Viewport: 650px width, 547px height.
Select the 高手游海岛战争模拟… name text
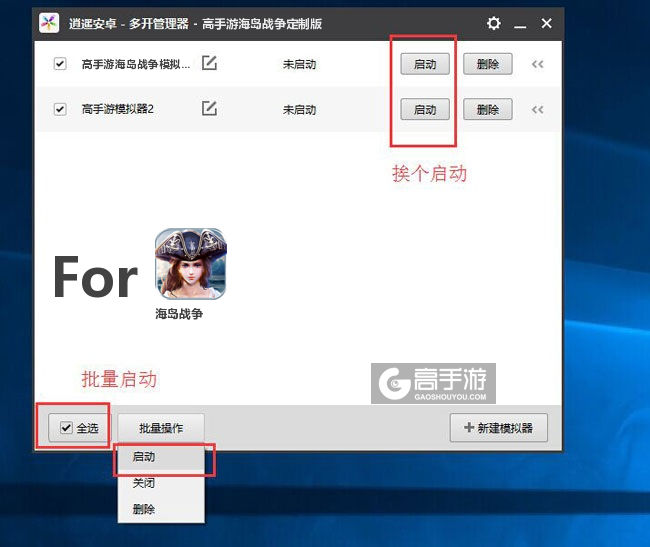pyautogui.click(x=136, y=65)
